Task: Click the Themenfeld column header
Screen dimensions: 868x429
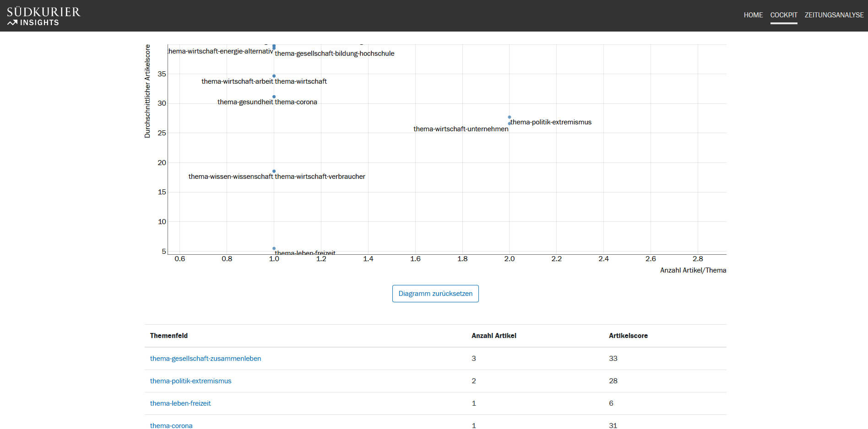Action: coord(169,336)
